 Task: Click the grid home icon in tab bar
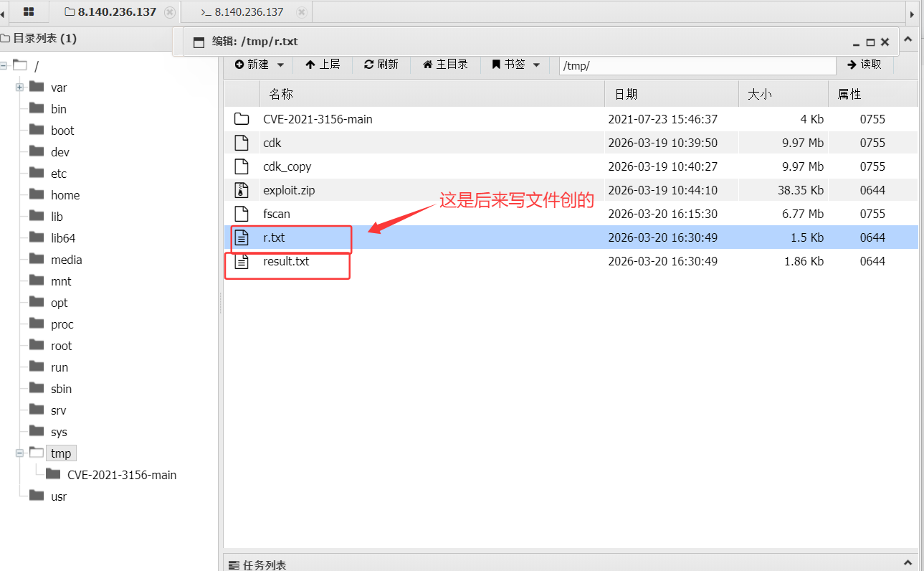click(29, 12)
